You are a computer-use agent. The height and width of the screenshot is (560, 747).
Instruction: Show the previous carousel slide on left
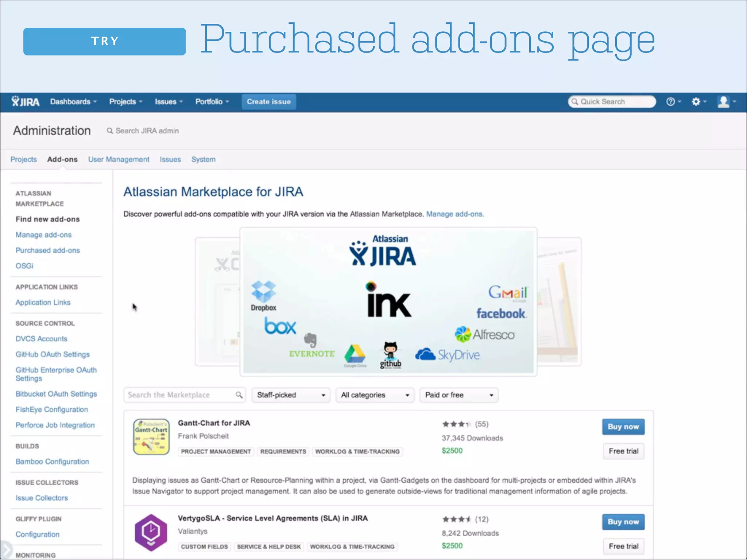(x=217, y=302)
